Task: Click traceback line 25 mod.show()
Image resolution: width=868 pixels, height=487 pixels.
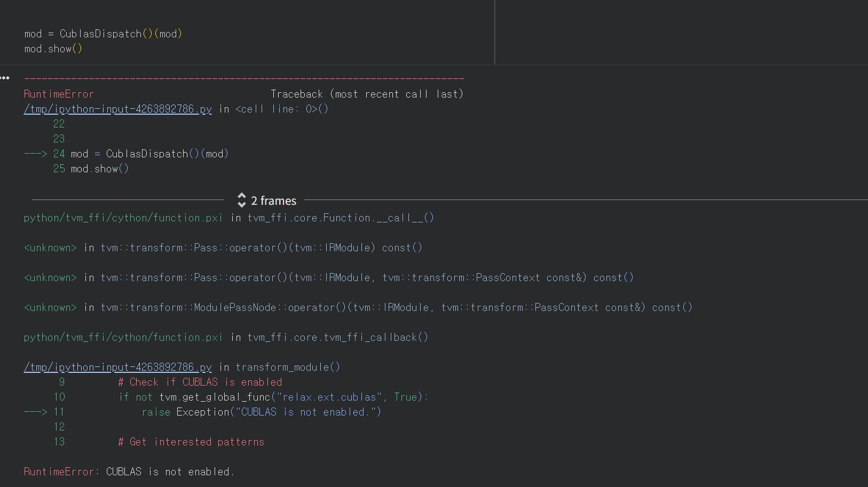Action: click(99, 169)
